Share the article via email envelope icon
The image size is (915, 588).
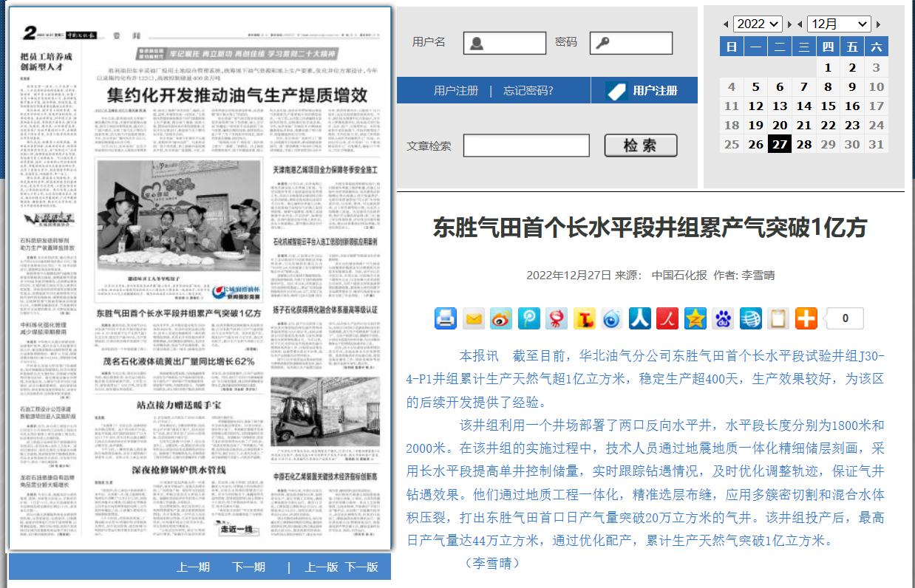(x=474, y=318)
